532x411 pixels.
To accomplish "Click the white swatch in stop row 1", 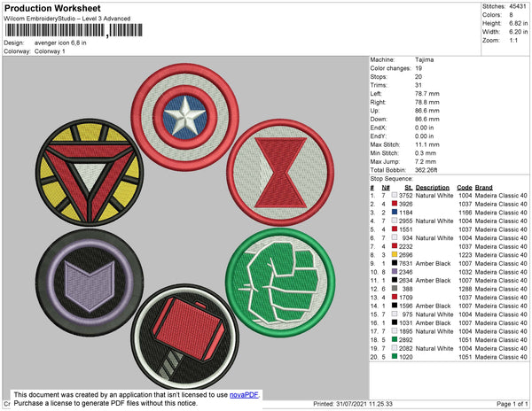I will click(395, 195).
